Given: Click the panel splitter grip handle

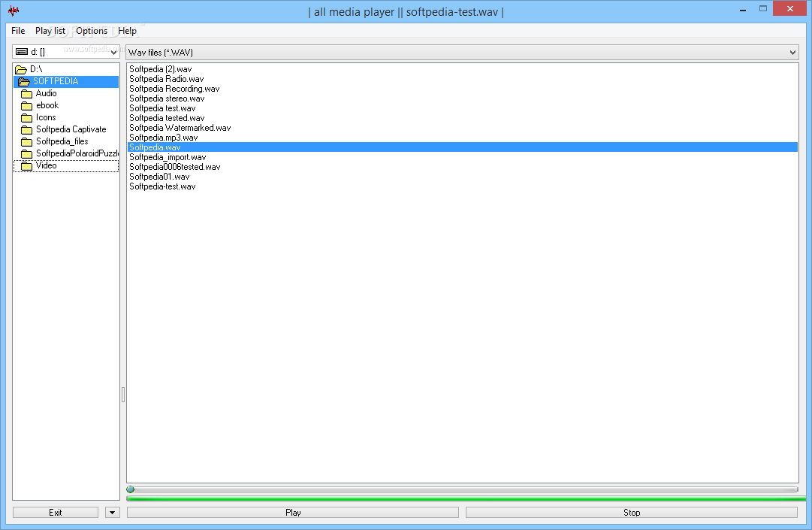Looking at the screenshot, I should pos(122,395).
